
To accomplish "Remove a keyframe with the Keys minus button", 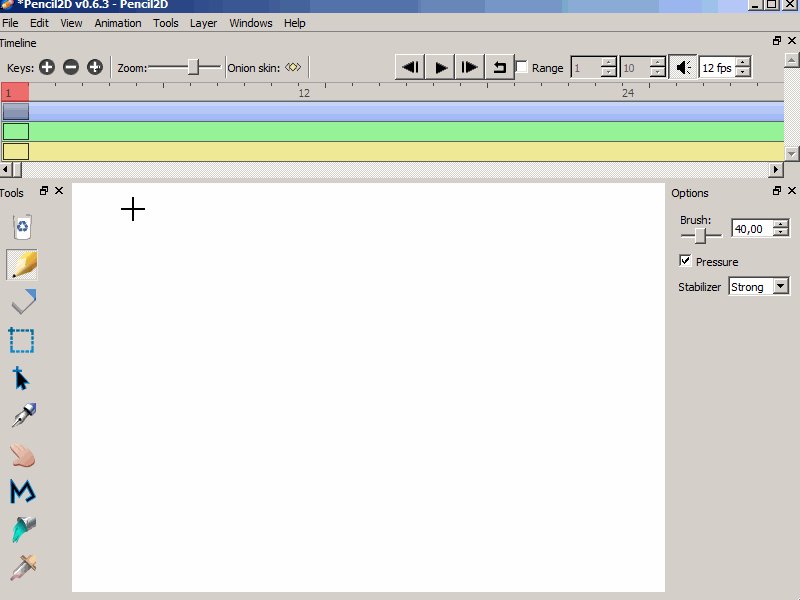I will (x=71, y=67).
